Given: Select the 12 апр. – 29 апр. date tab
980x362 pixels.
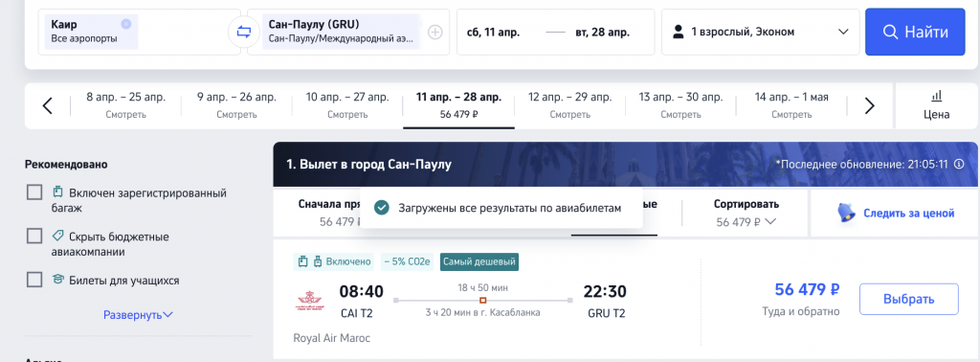Looking at the screenshot, I should click(569, 105).
